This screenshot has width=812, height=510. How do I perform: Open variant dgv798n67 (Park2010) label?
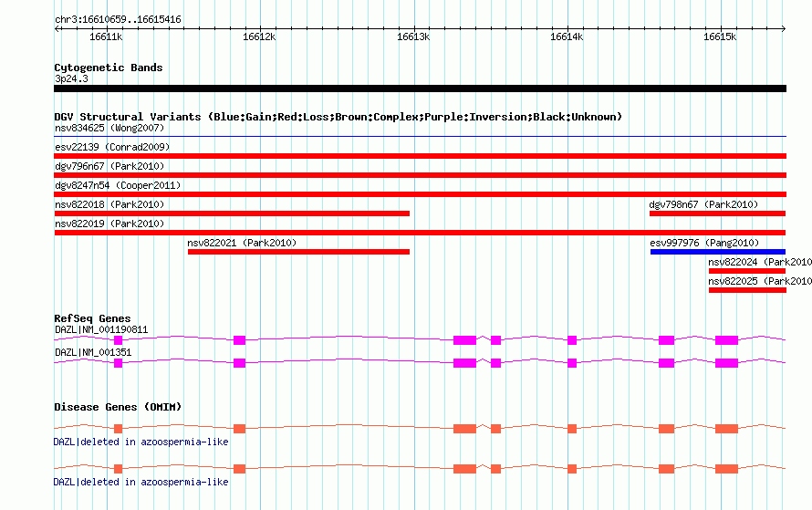point(703,204)
